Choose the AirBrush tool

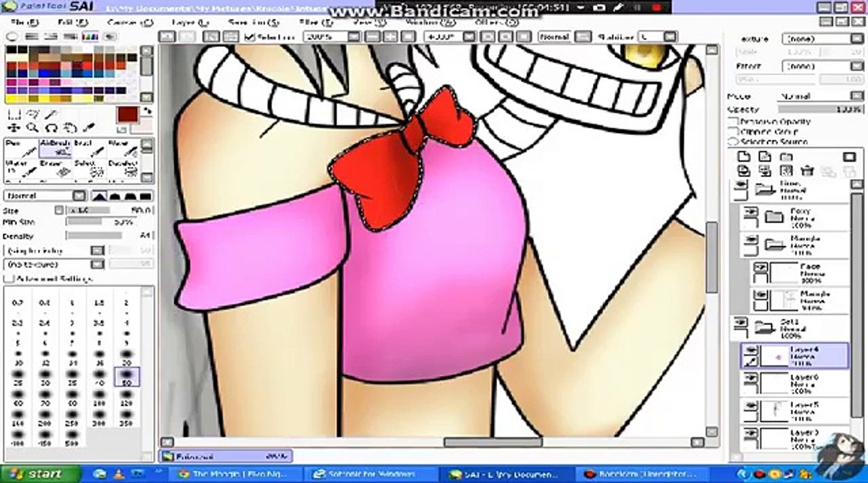tap(56, 148)
